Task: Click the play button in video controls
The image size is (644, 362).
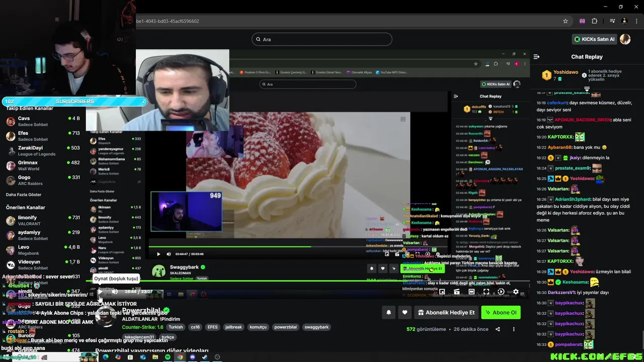Action: (x=100, y=292)
